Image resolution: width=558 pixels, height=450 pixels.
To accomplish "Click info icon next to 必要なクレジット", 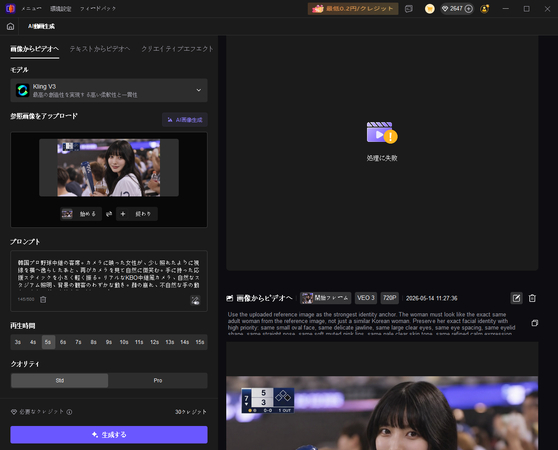I will click(x=69, y=412).
